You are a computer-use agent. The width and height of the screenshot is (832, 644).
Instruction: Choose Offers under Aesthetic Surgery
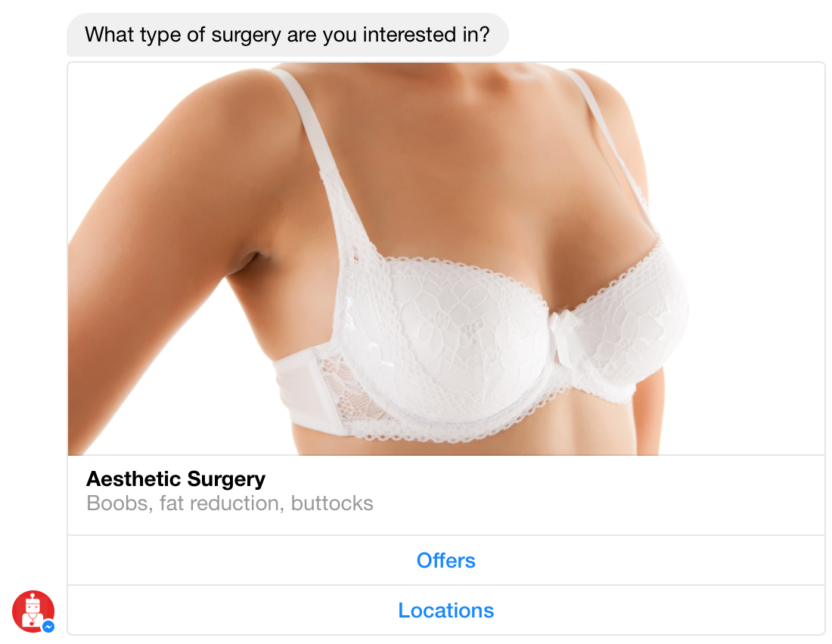(445, 560)
